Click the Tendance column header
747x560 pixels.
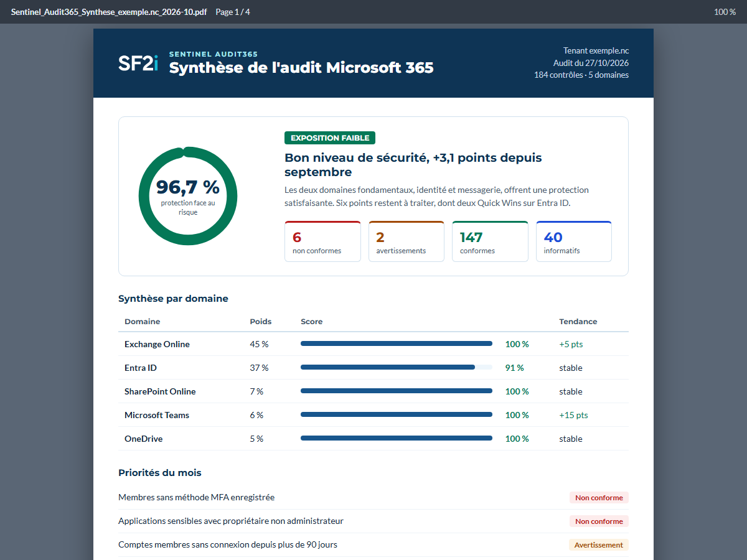(578, 322)
